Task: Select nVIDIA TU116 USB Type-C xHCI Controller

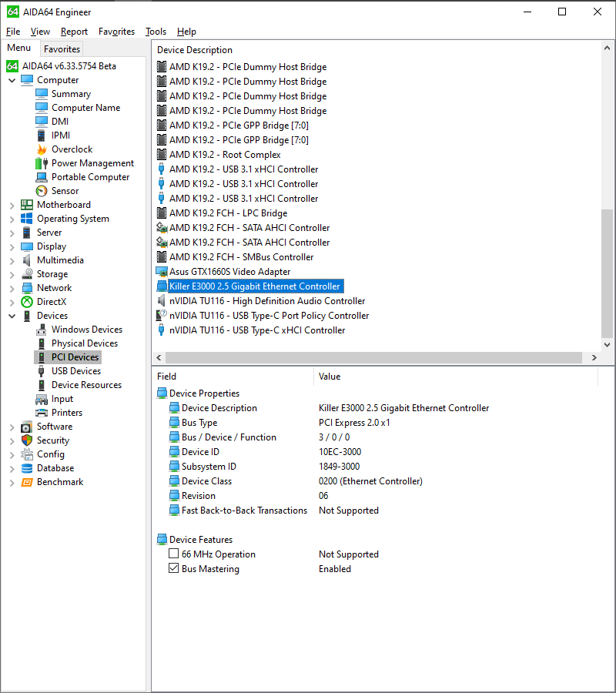Action: [257, 330]
